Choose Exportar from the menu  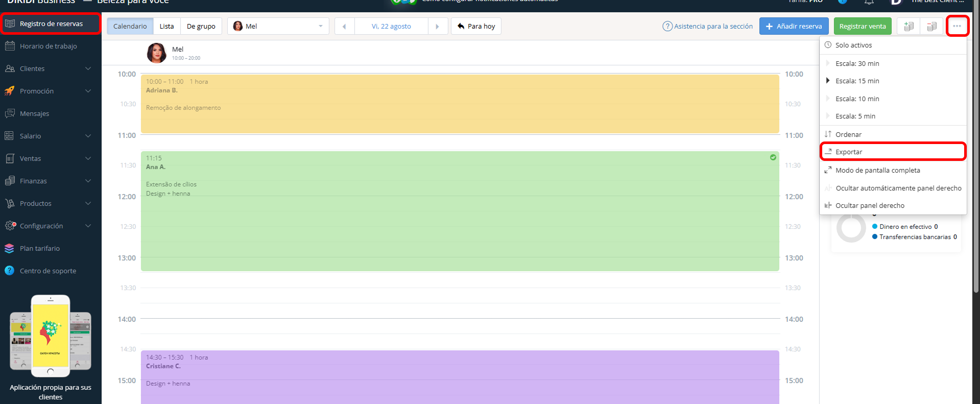[x=849, y=152]
